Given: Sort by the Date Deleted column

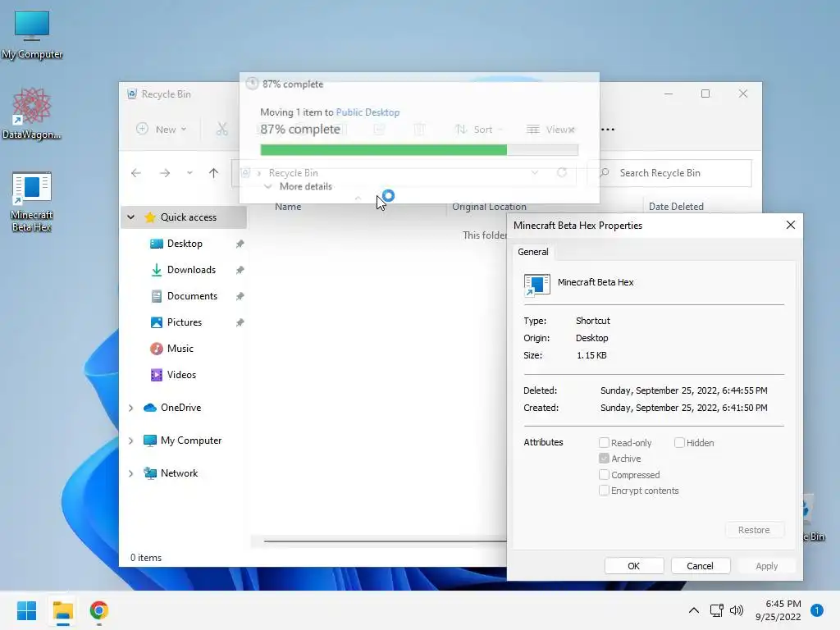Looking at the screenshot, I should tap(676, 206).
